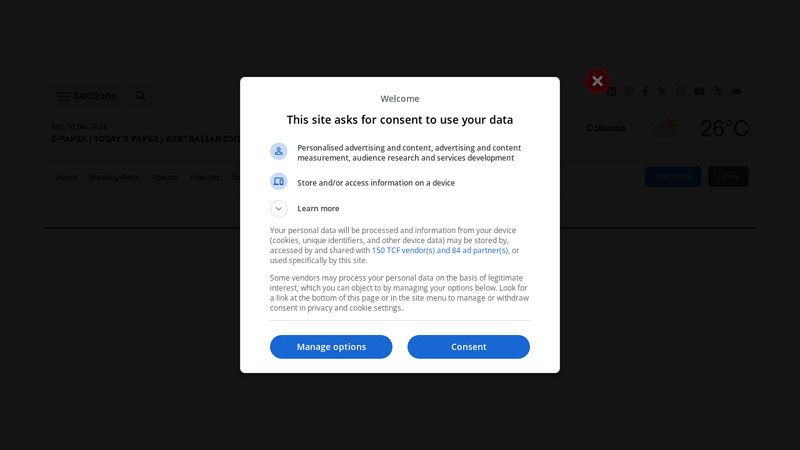Open the X (Twitter) icon
Image resolution: width=800 pixels, height=450 pixels.
pyautogui.click(x=662, y=92)
